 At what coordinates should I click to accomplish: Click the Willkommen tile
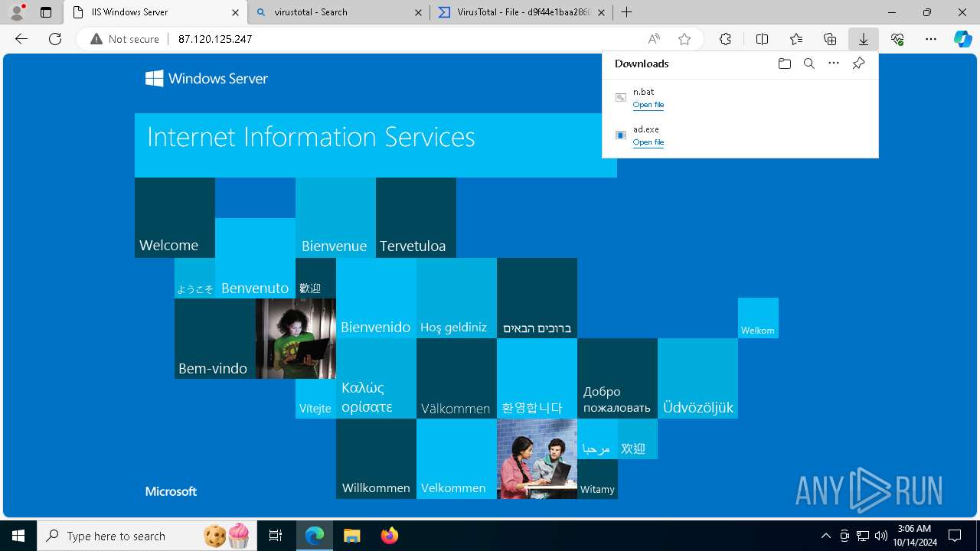[x=376, y=458]
